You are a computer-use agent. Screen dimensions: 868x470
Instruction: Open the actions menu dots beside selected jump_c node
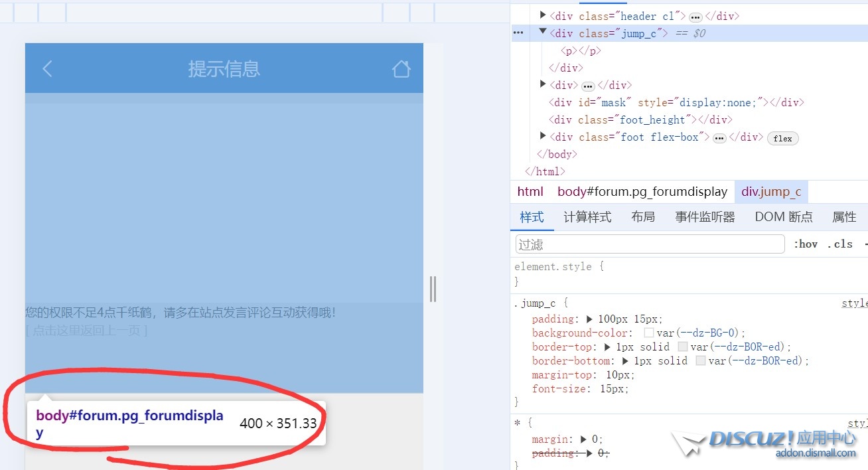[518, 33]
